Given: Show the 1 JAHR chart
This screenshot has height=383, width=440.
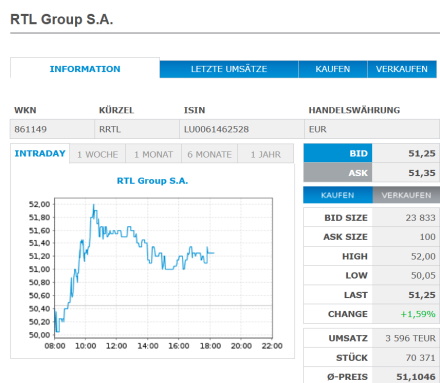Looking at the screenshot, I should (x=266, y=154).
